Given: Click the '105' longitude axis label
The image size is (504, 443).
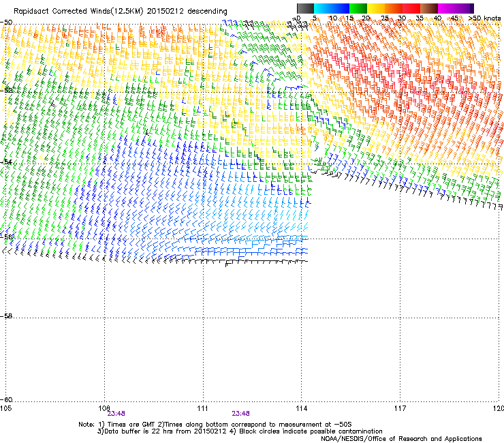Looking at the screenshot, I should click(5, 408).
